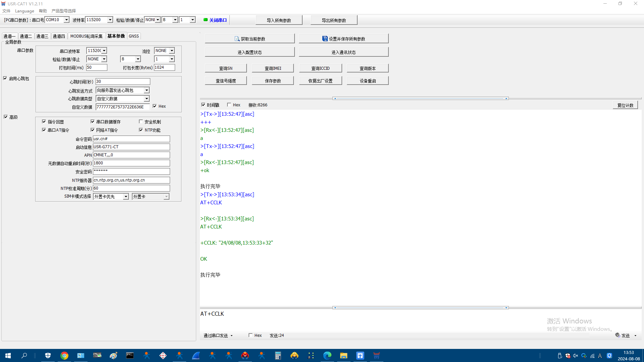
Task: Open the blue square app in taskbar
Action: (360, 356)
